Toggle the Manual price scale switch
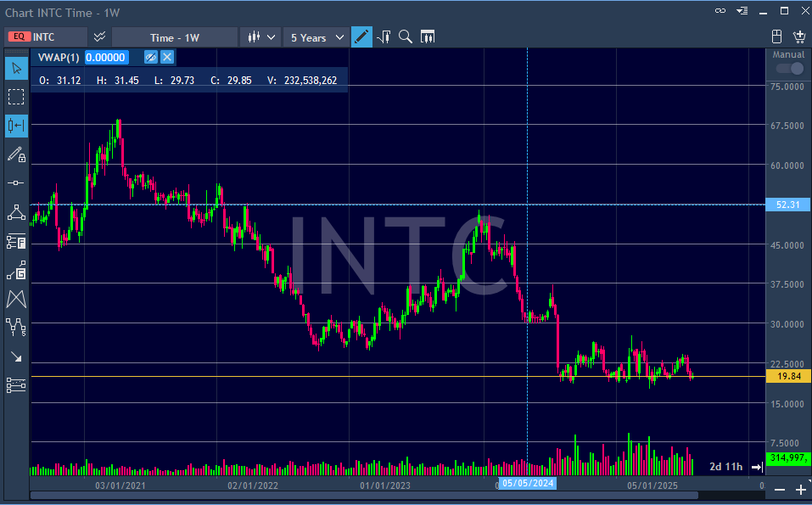Image resolution: width=812 pixels, height=505 pixels. click(789, 69)
